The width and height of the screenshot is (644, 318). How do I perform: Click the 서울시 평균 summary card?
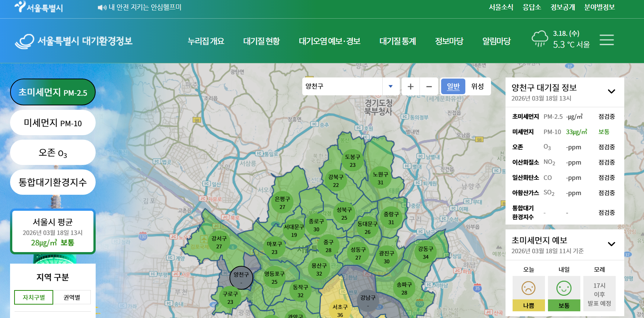click(53, 232)
